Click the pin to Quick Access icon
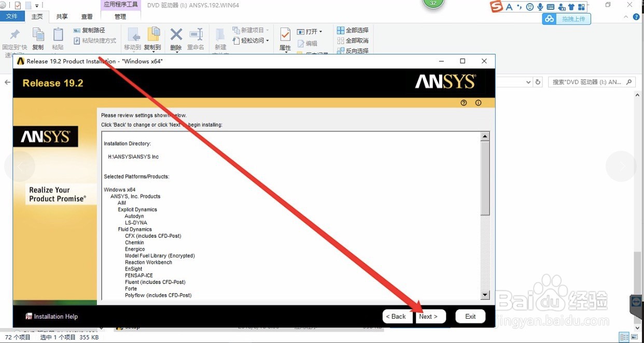Viewport: 644px width, 343px height. tap(15, 35)
